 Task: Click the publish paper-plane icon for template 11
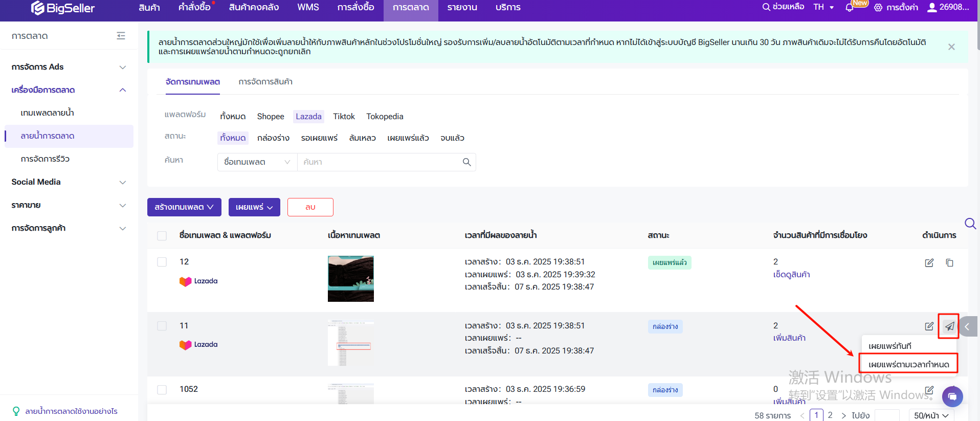949,326
